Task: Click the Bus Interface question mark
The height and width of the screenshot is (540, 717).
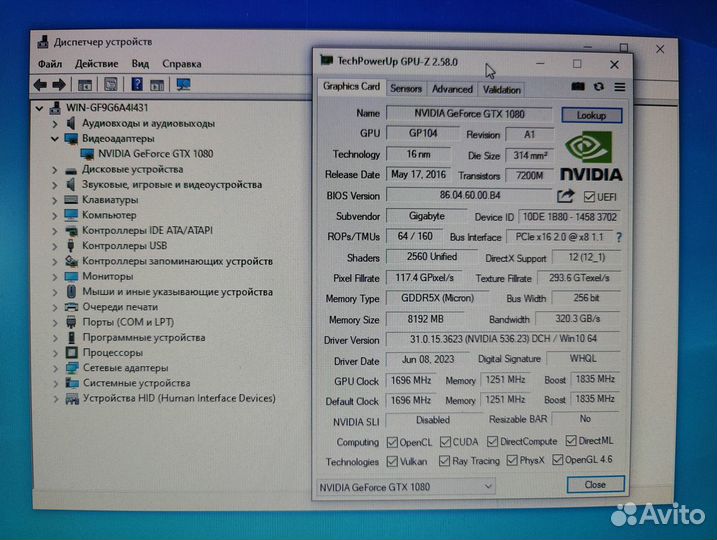Action: [x=619, y=237]
